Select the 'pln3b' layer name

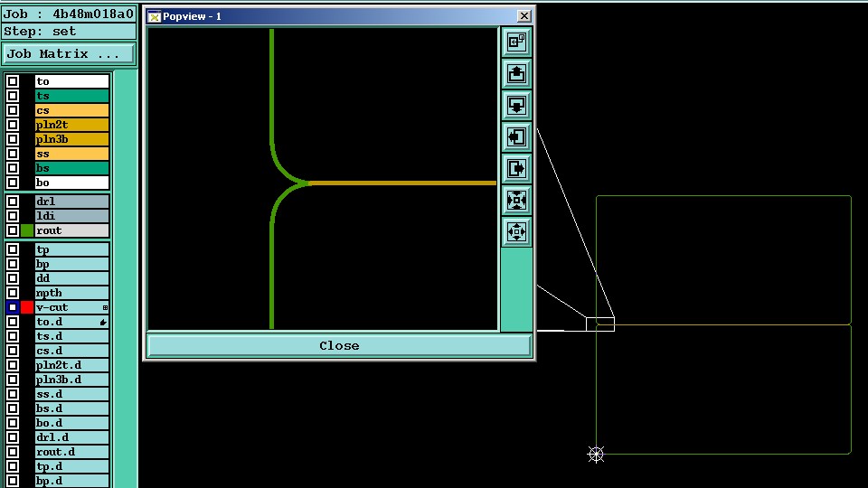tap(72, 139)
